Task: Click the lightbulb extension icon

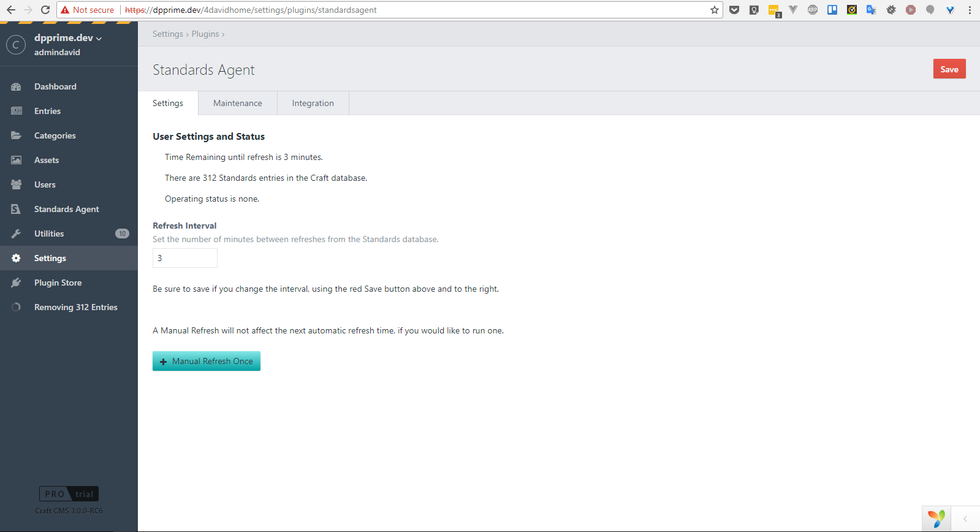Action: click(x=754, y=10)
